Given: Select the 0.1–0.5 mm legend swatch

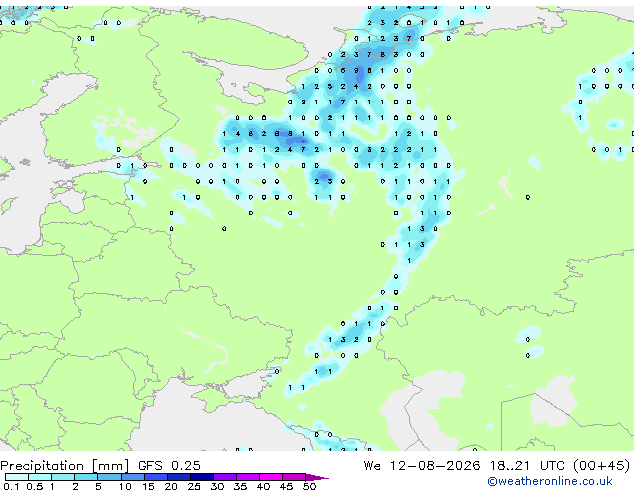Looking at the screenshot, I should point(17,477).
